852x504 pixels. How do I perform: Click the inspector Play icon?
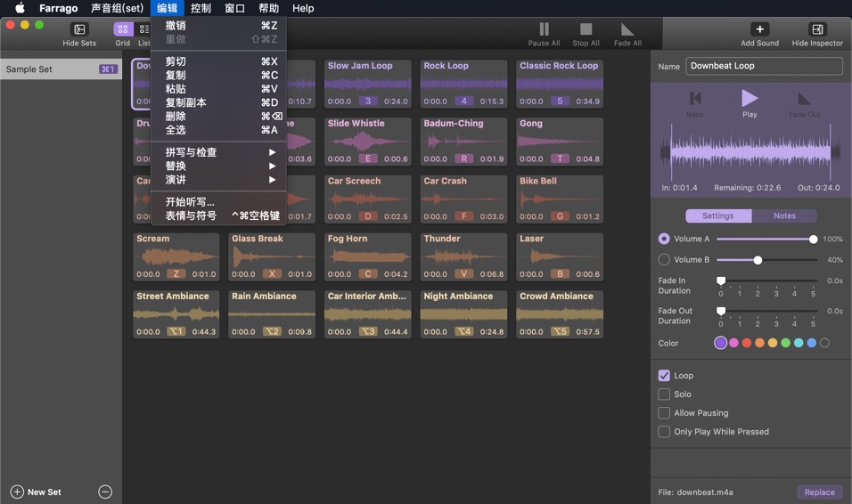point(750,98)
